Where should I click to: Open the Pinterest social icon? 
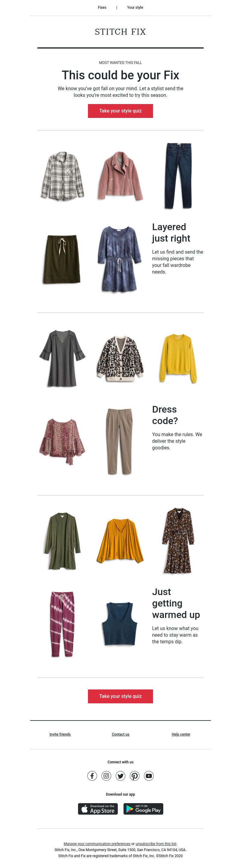[135, 776]
